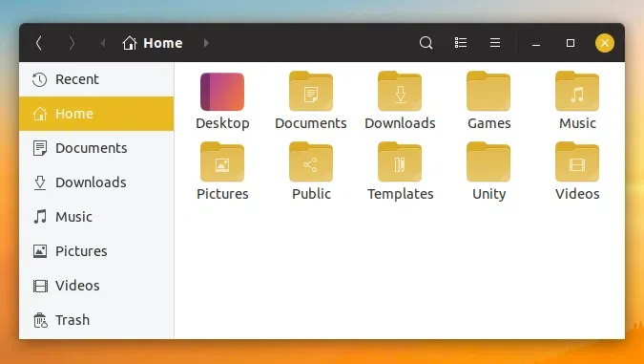The width and height of the screenshot is (644, 364).
Task: Go forward with right chevron arrow
Action: [72, 43]
